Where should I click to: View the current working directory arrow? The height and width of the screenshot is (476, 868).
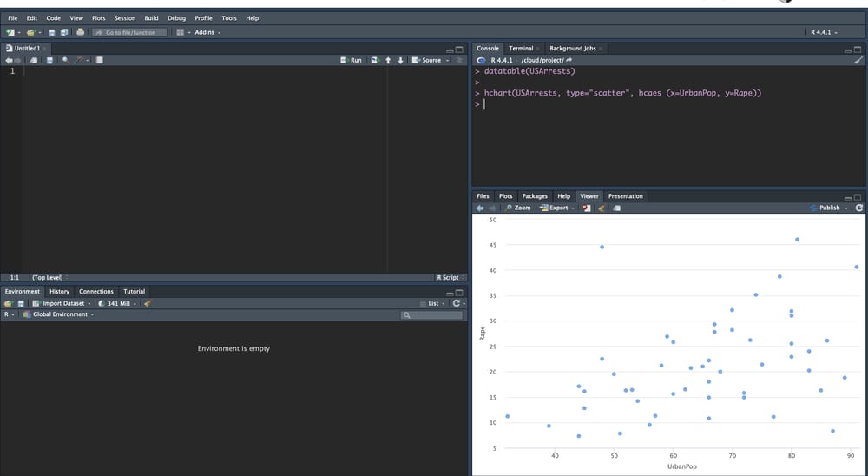pos(569,60)
